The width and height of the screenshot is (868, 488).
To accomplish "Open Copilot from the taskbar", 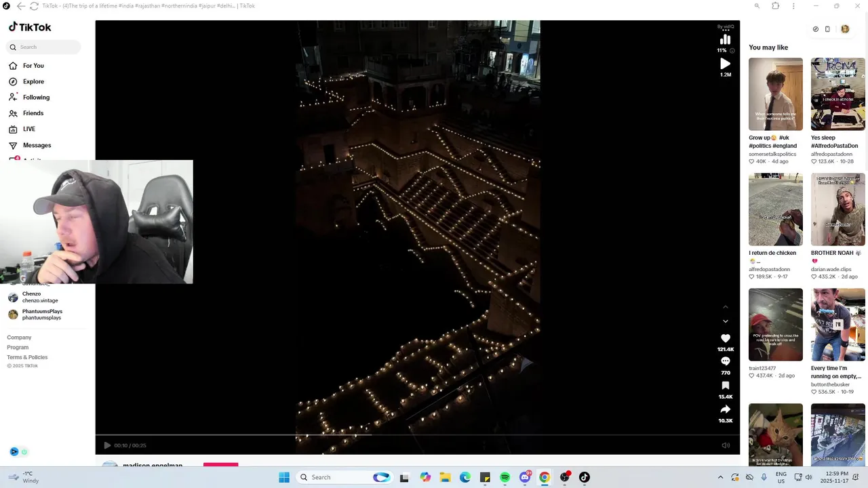I will (x=425, y=477).
